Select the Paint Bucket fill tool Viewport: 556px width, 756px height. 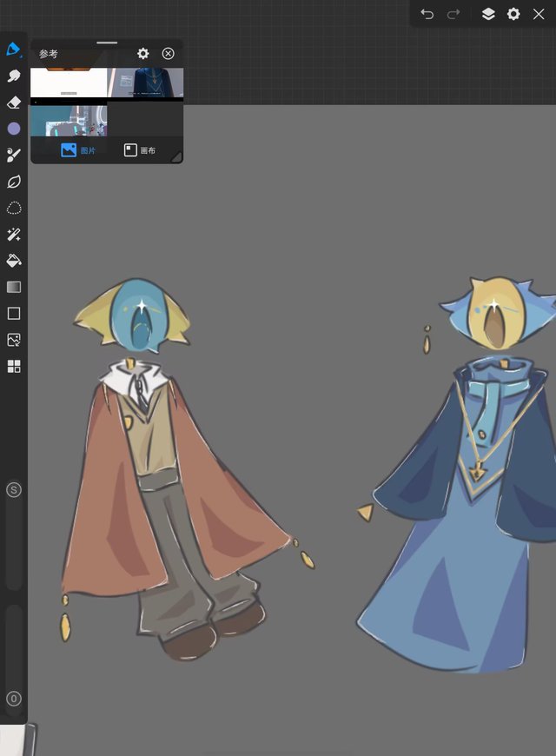(13, 261)
